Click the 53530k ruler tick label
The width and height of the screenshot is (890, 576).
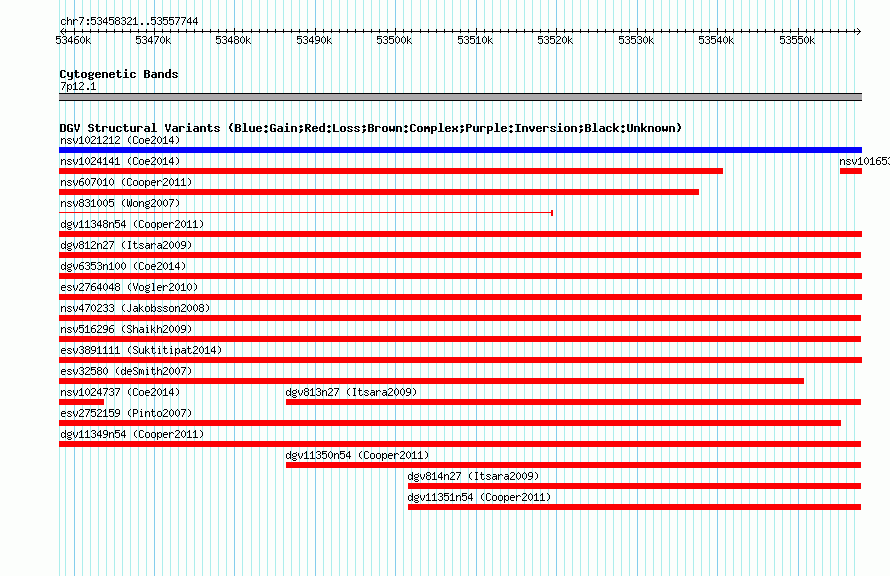pos(636,40)
